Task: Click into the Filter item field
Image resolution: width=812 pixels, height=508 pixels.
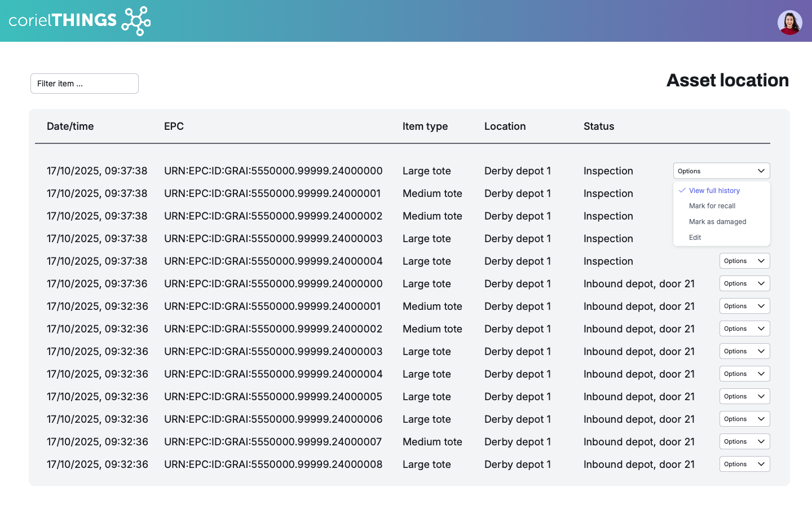Action: pos(85,84)
